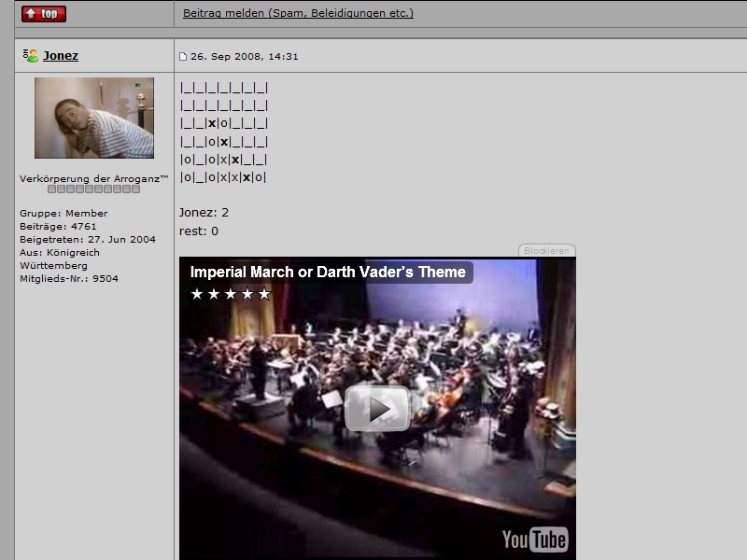Click the post icon before the date
The image size is (747, 560).
(183, 56)
